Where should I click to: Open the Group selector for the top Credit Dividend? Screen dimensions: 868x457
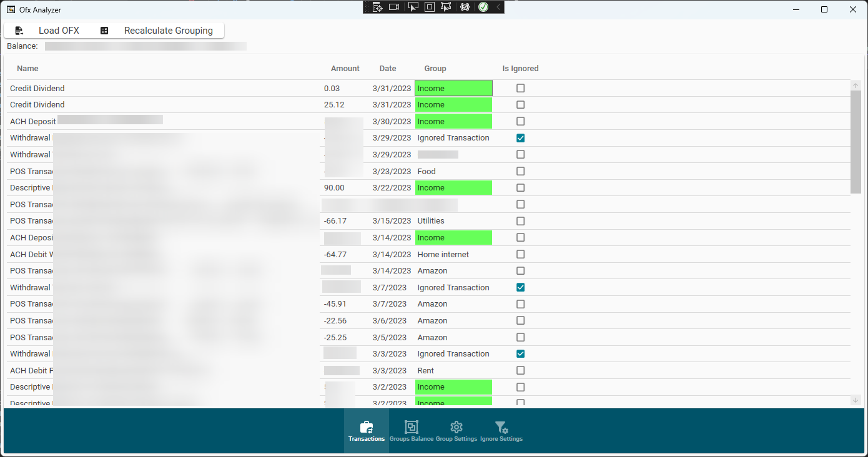click(453, 88)
